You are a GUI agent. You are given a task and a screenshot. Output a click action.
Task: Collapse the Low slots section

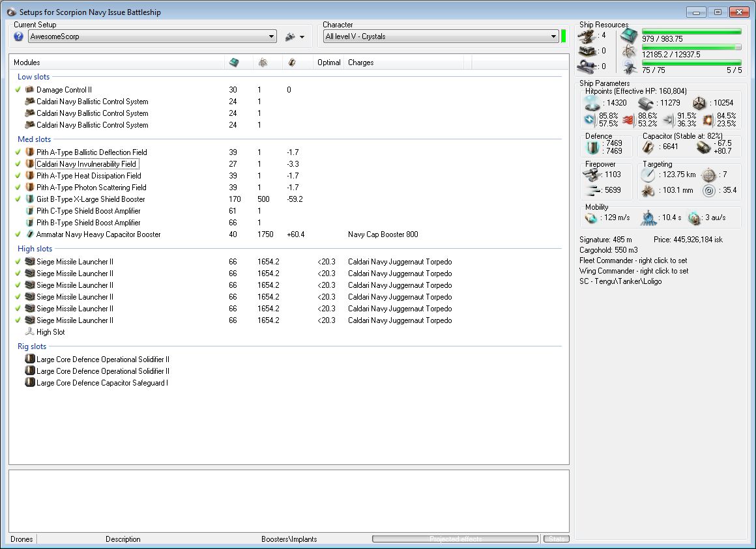[33, 77]
